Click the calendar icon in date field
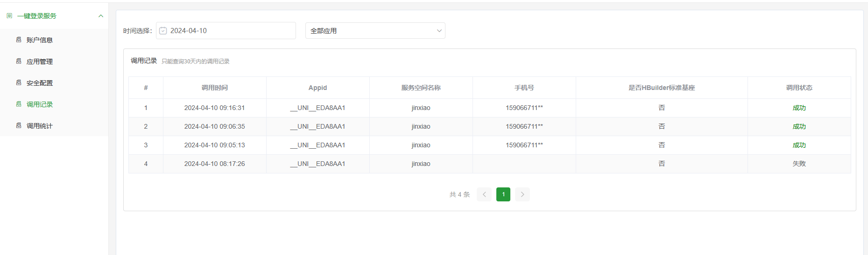The height and width of the screenshot is (255, 868). coord(163,31)
